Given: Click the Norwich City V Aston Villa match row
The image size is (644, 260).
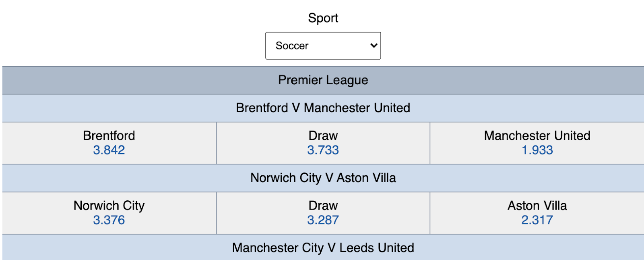Looking at the screenshot, I should [x=323, y=178].
